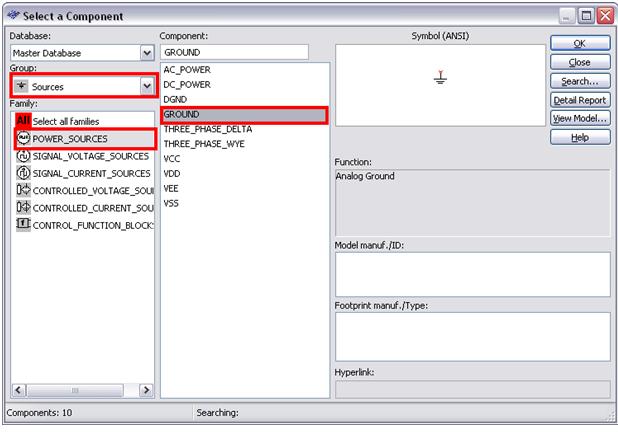Click the Help button

coord(580,138)
